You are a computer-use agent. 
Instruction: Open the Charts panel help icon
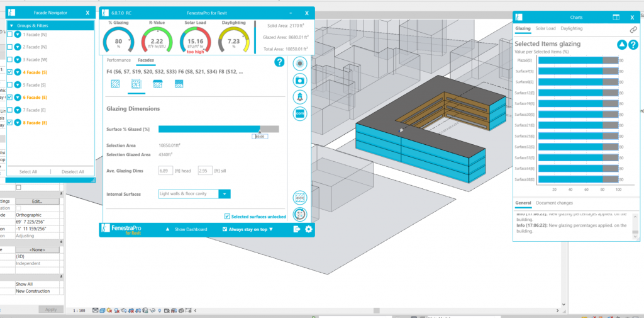click(x=633, y=45)
